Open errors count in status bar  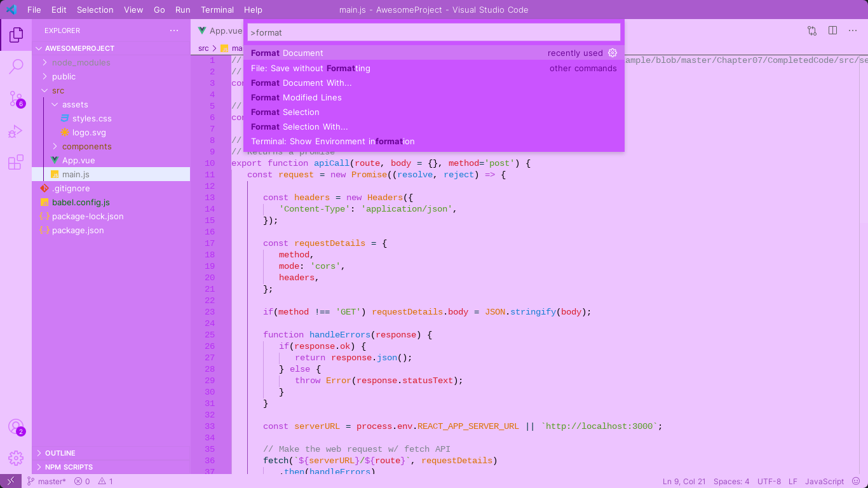tap(82, 481)
